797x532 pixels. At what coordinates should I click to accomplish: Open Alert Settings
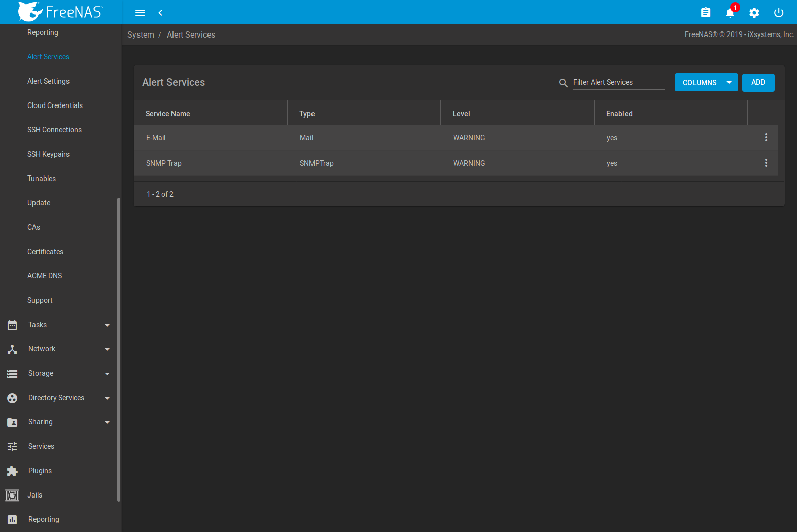click(x=48, y=81)
